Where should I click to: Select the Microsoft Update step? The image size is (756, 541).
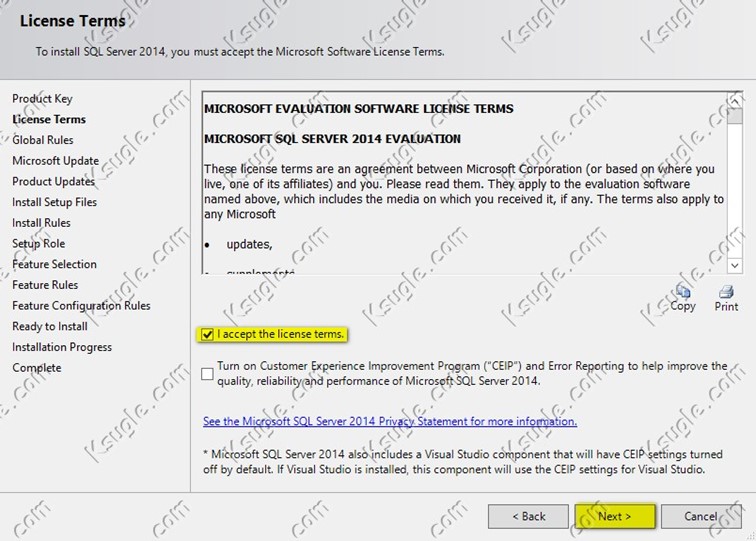point(55,161)
